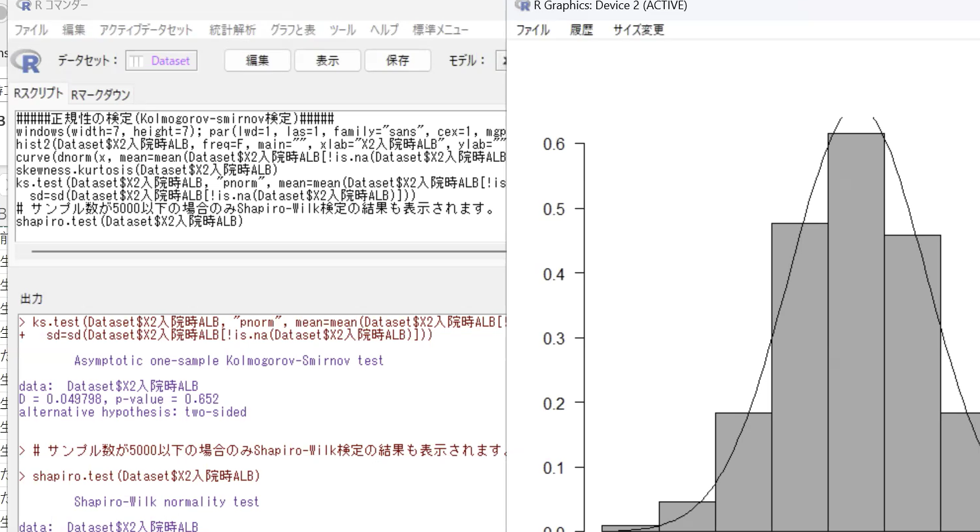The image size is (980, 532).
Task: Open the 履歴 menu in R Graphics
Action: [581, 30]
